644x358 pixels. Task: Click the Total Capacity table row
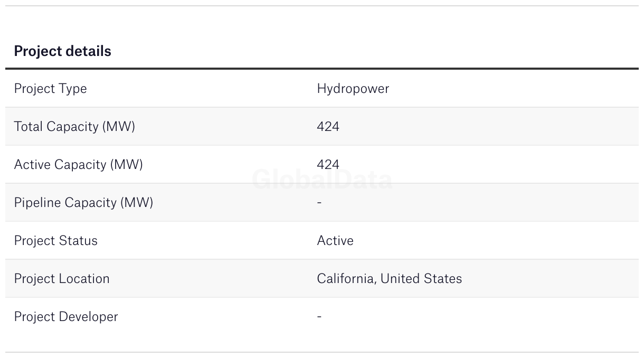475,127
